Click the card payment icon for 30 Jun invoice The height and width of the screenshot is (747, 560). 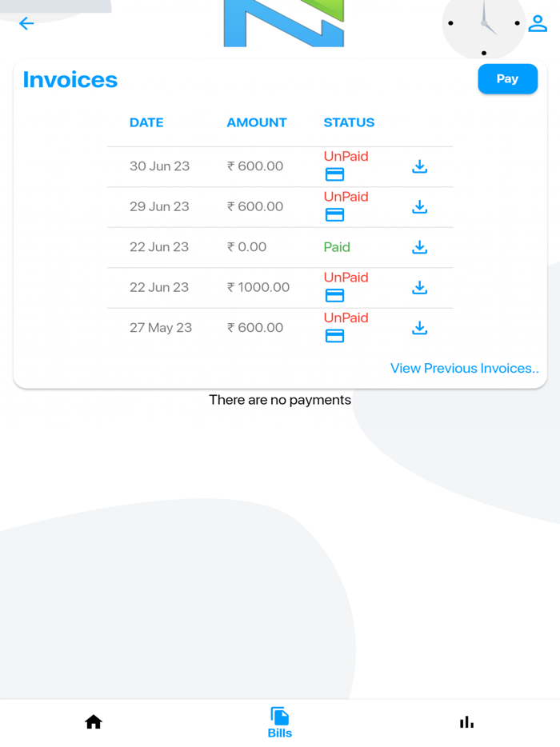click(x=334, y=174)
